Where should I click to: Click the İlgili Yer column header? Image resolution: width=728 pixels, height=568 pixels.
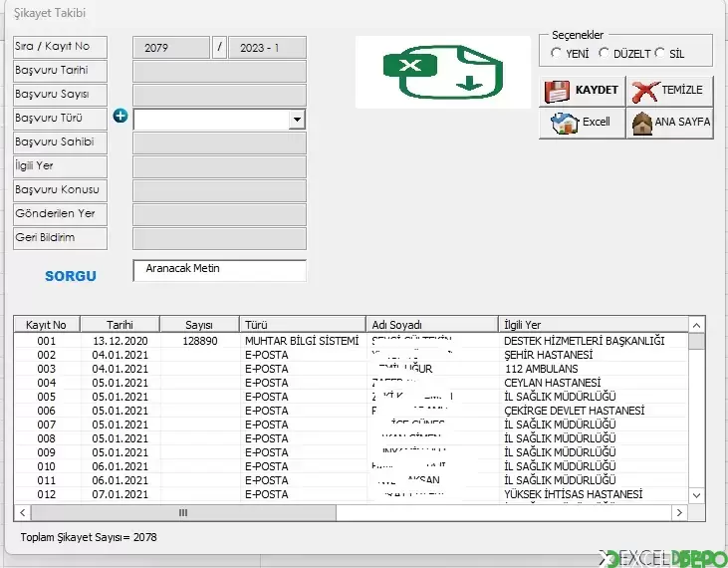click(594, 324)
